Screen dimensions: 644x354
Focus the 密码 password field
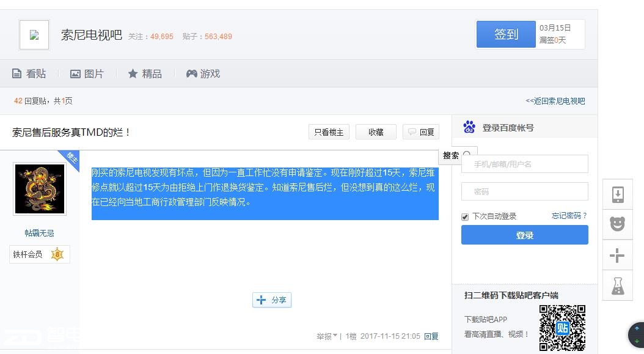tap(524, 191)
